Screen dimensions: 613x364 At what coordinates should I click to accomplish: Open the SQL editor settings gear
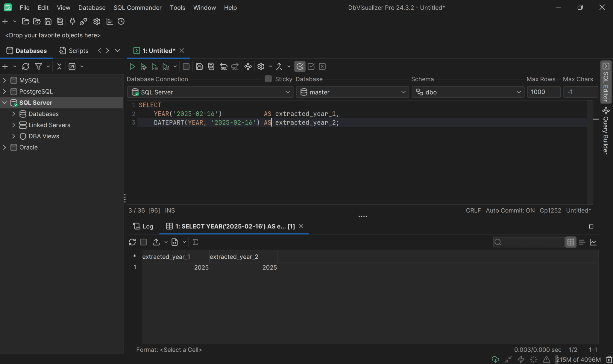pos(261,66)
